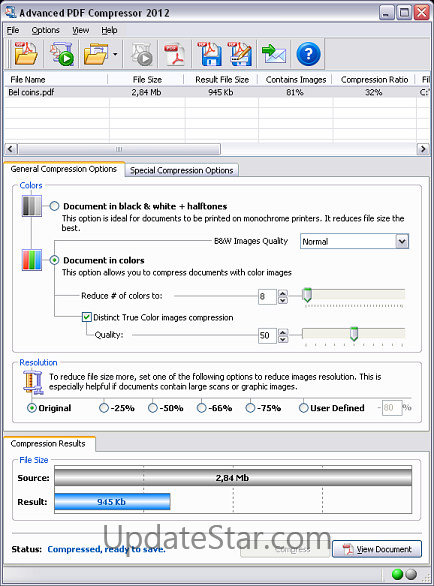
Task: Toggle Distinct True Color images compression checkbox
Action: coord(87,317)
